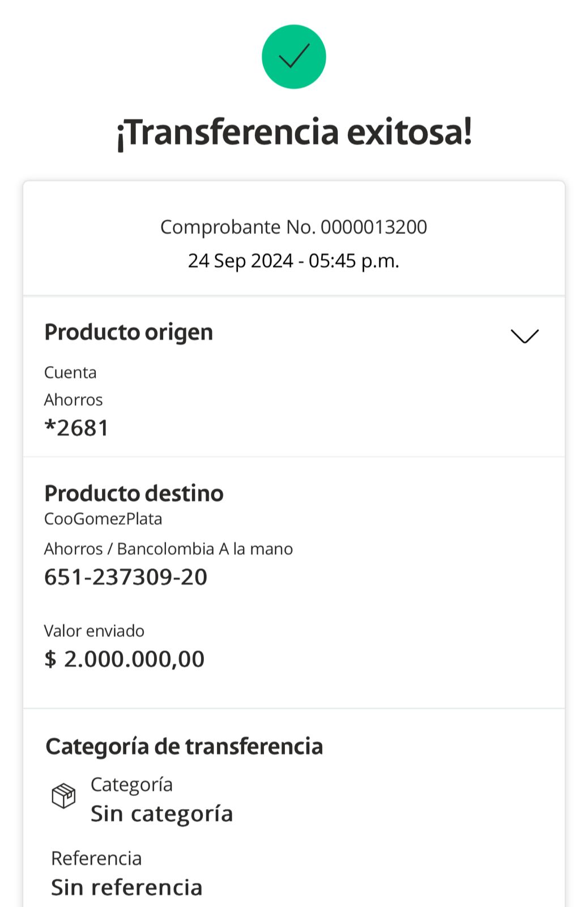Select Ahorros / Bancolombia A la mano text
Viewport: 588px width, 907px height.
coord(168,549)
